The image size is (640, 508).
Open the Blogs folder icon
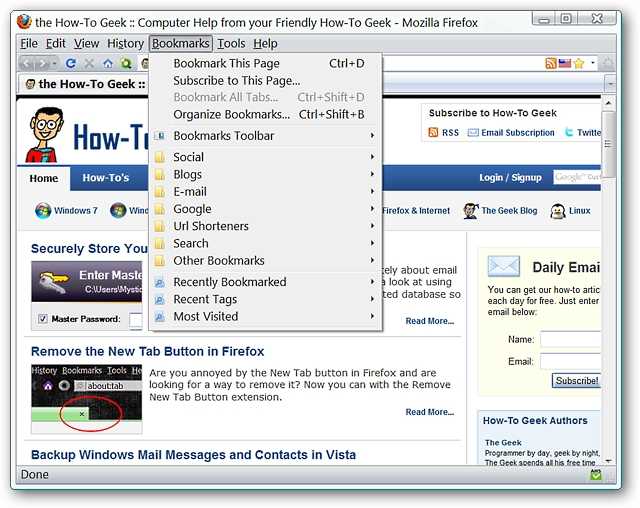[x=160, y=175]
